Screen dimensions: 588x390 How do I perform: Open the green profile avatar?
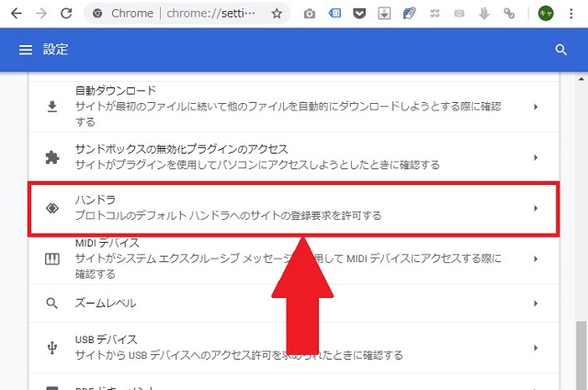pos(546,14)
